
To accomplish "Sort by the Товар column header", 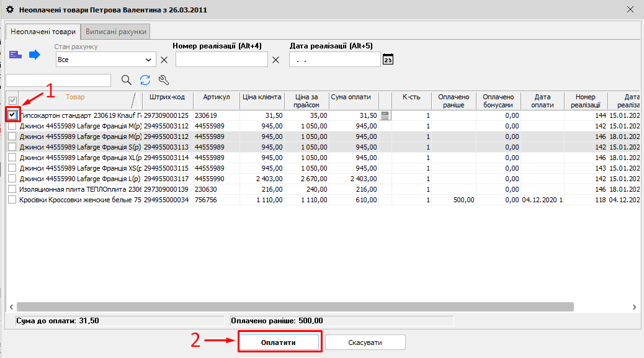I will [x=76, y=97].
